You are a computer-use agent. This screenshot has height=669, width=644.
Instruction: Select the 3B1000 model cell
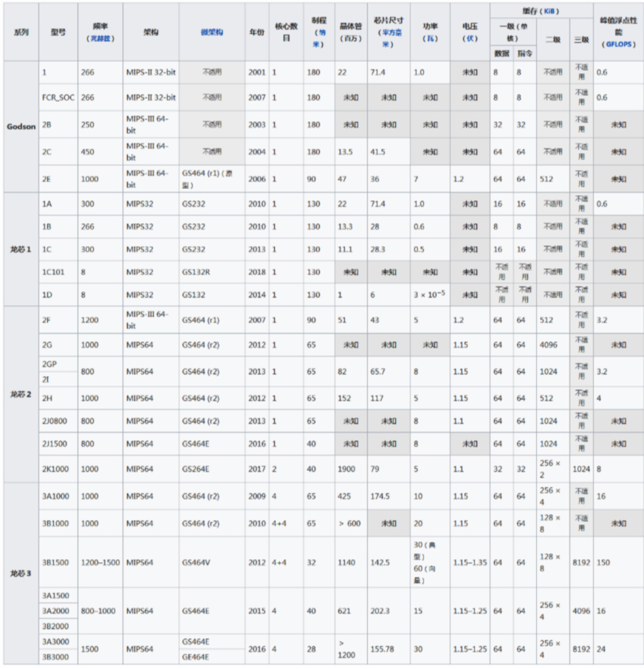(58, 523)
